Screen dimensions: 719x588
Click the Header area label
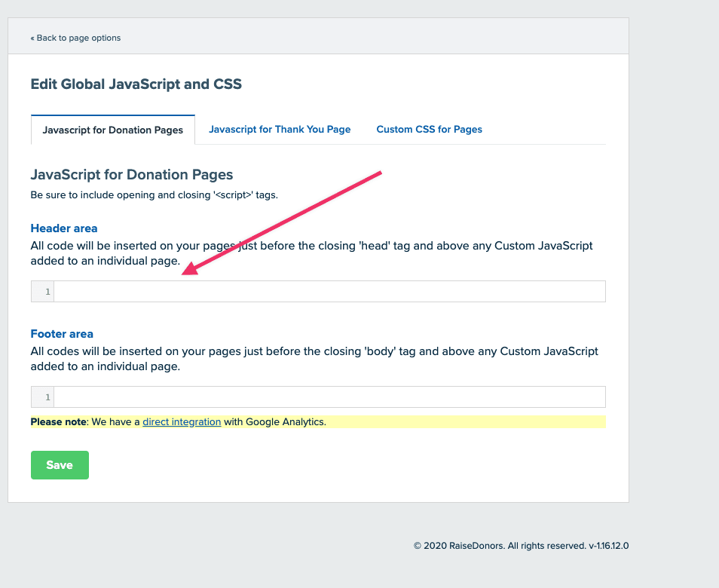[64, 228]
